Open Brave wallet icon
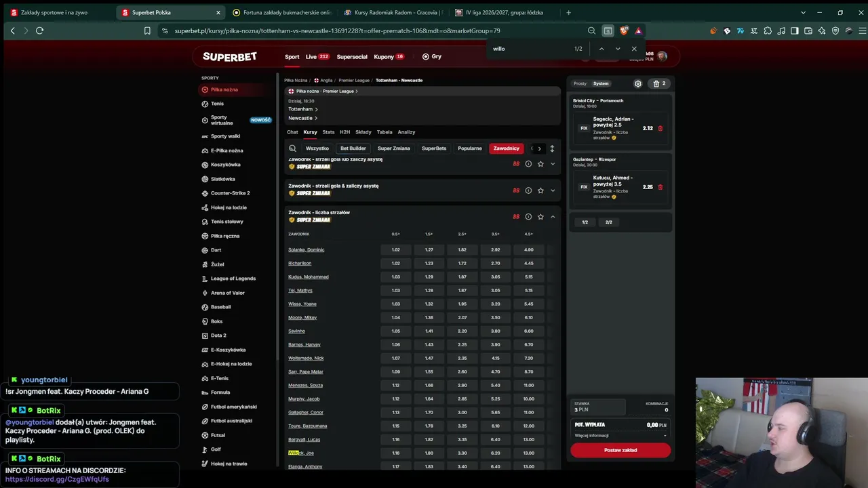The width and height of the screenshot is (868, 488). click(808, 30)
